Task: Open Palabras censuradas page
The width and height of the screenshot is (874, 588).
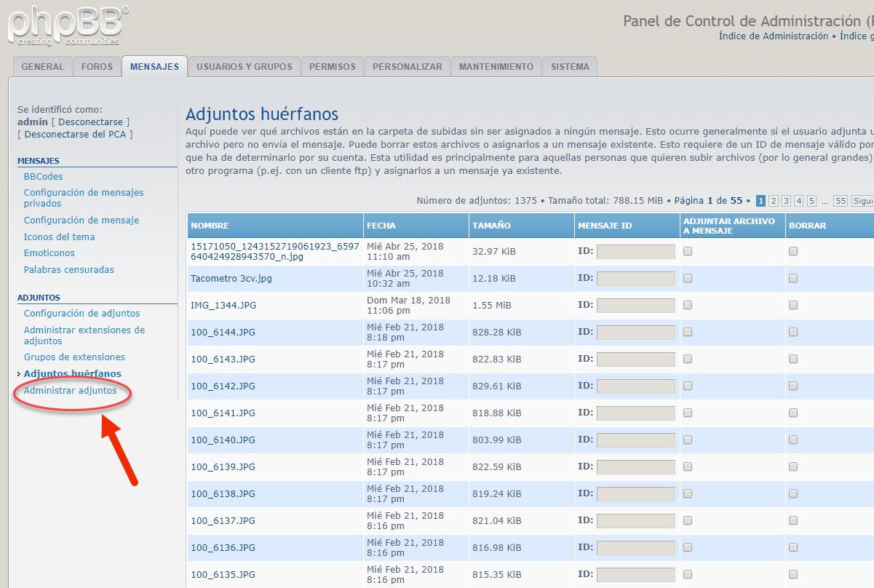Action: coord(68,269)
